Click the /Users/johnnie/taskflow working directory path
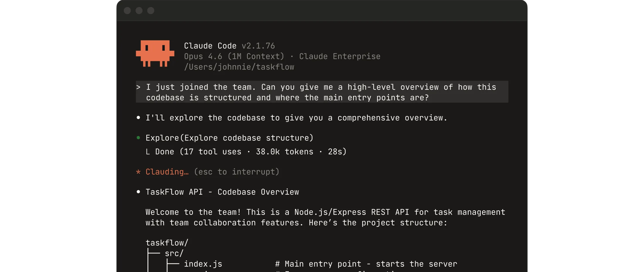Image resolution: width=644 pixels, height=272 pixels. (239, 67)
